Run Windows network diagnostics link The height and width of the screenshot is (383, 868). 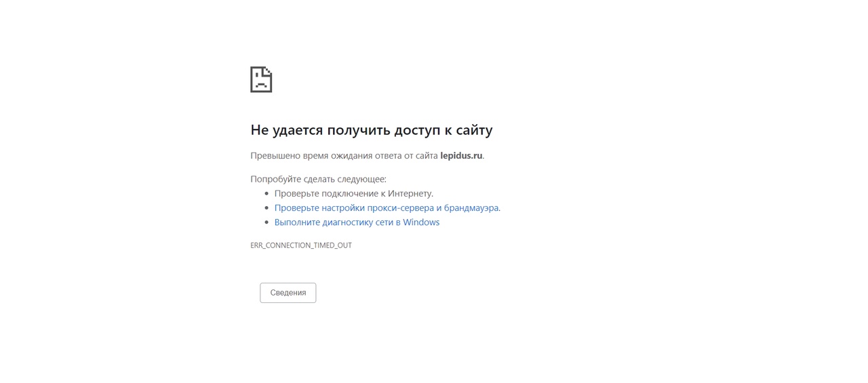[357, 222]
